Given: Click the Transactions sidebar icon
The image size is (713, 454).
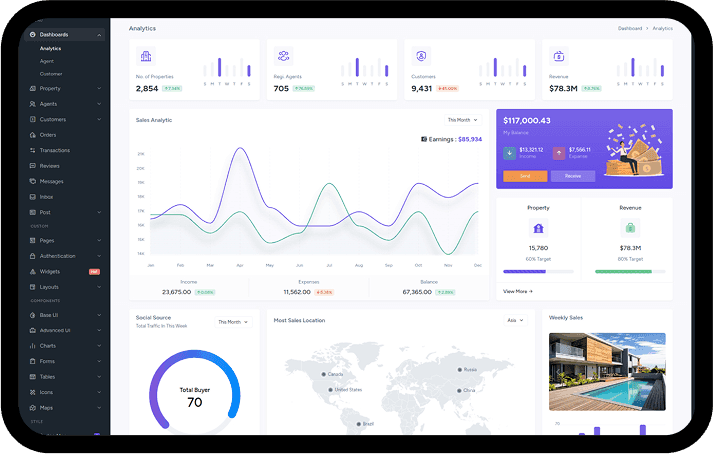Looking at the screenshot, I should (x=33, y=150).
